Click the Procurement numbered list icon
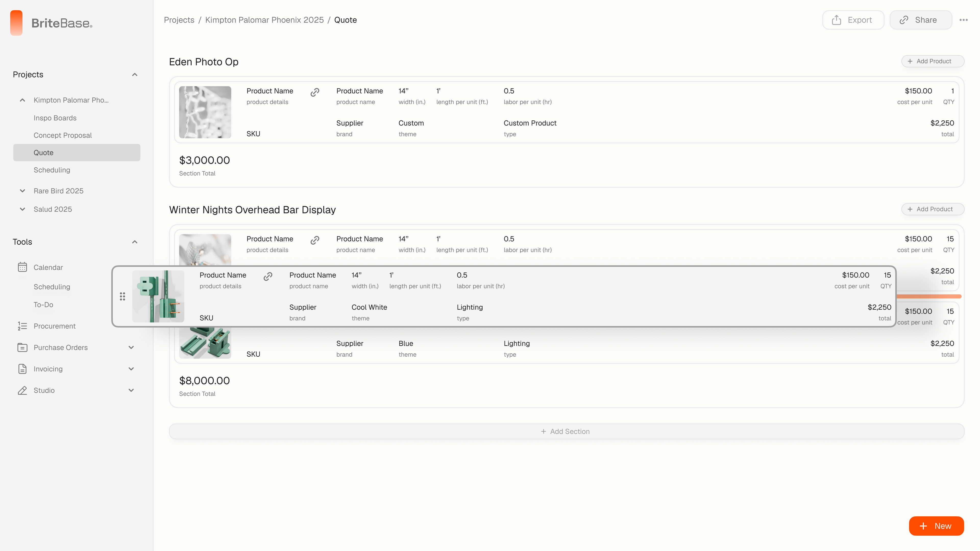980x551 pixels. [22, 326]
